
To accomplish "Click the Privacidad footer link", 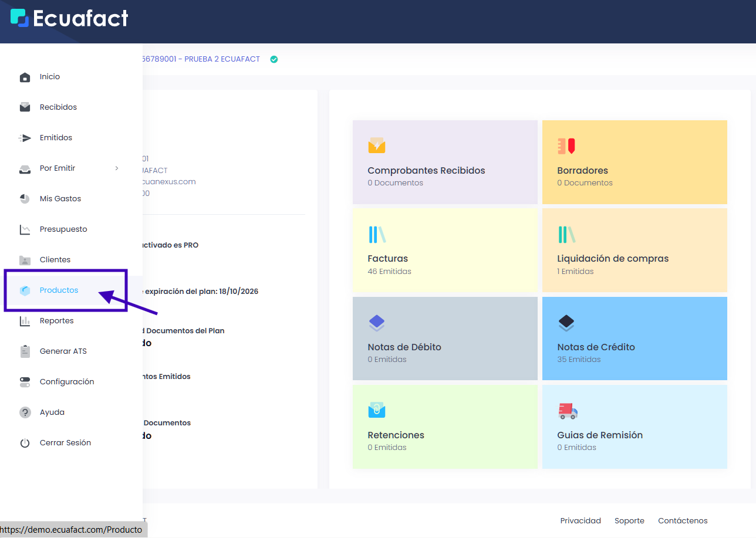I will (580, 520).
